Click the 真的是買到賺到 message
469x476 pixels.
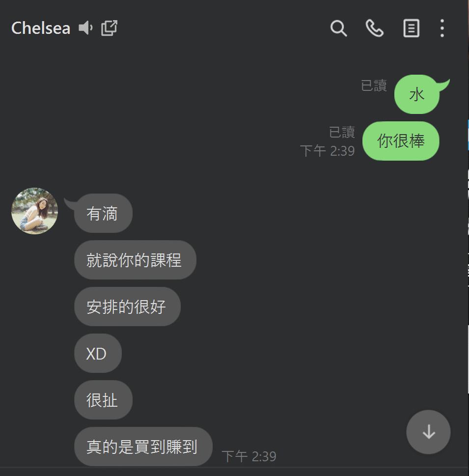[143, 447]
